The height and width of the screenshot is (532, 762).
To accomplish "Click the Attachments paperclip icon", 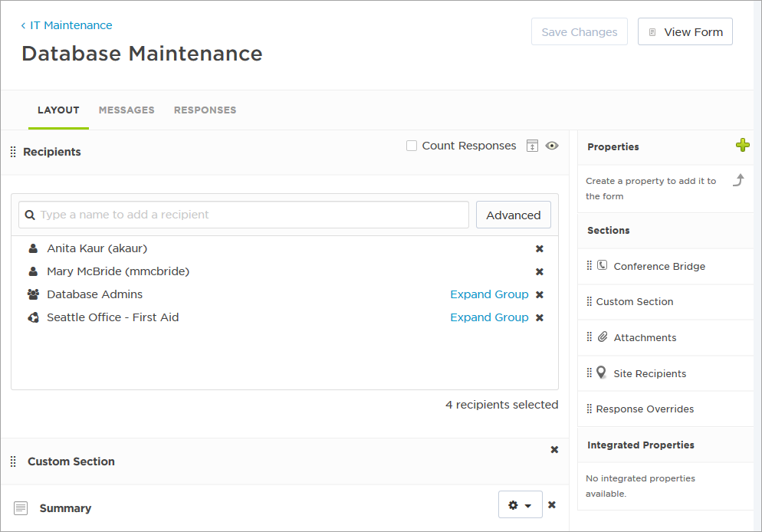I will coord(603,337).
